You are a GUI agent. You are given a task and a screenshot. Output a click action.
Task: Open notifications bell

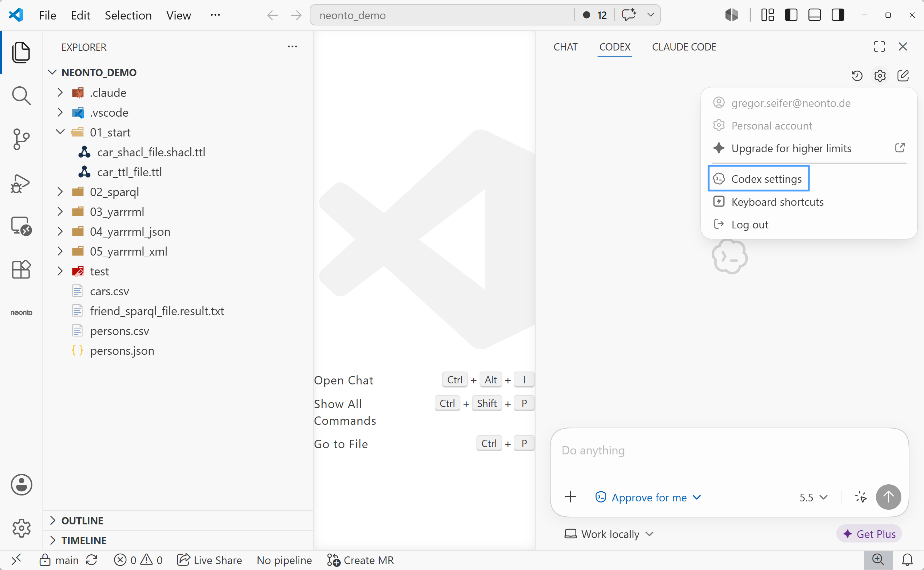(x=907, y=560)
